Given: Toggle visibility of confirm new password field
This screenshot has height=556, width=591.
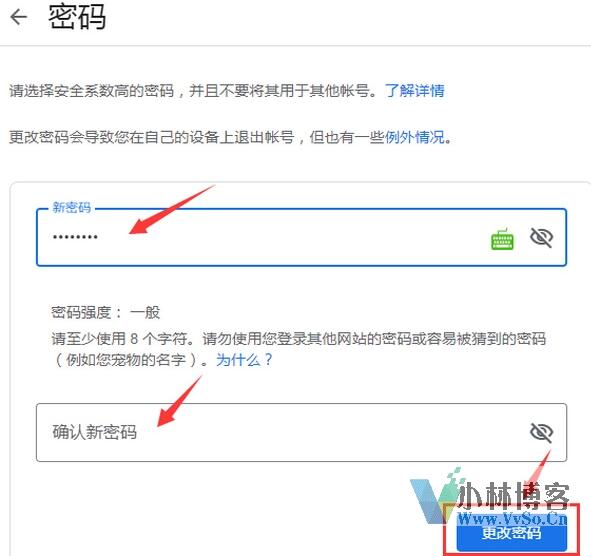Looking at the screenshot, I should click(541, 432).
